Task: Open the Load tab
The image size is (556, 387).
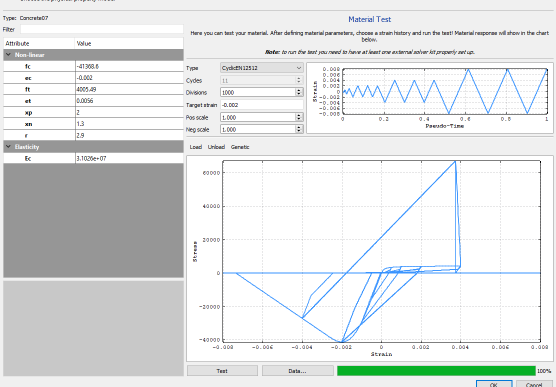Action: tap(196, 147)
